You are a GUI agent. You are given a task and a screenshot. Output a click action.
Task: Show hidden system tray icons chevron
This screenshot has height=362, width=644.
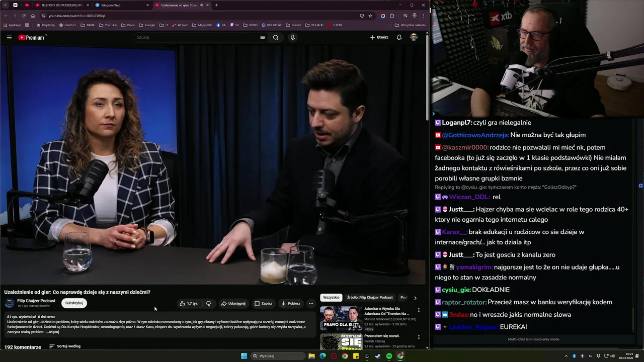click(566, 356)
